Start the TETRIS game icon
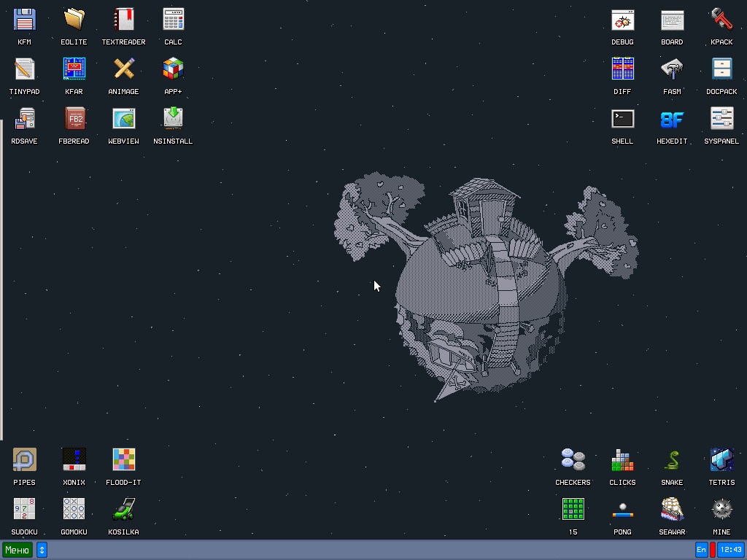The height and width of the screenshot is (560, 747). 721,460
